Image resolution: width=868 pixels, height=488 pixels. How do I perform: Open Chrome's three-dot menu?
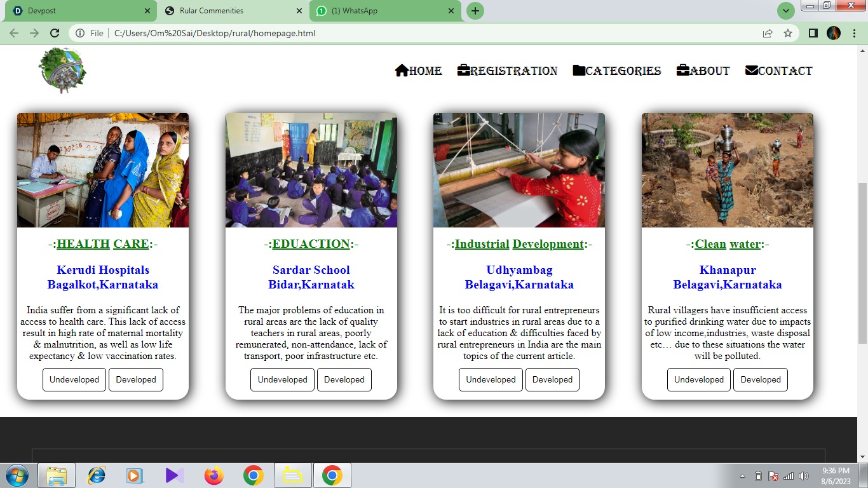(x=854, y=33)
